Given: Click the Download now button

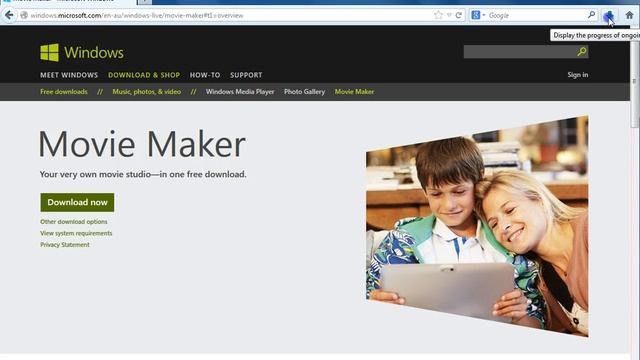Looking at the screenshot, I should click(x=77, y=202).
